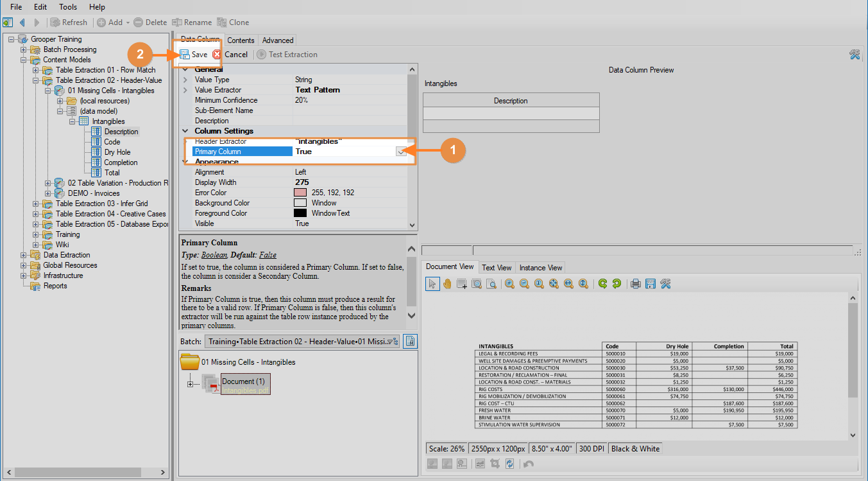
Task: Select the arrow pointer tool in viewer
Action: tap(432, 284)
